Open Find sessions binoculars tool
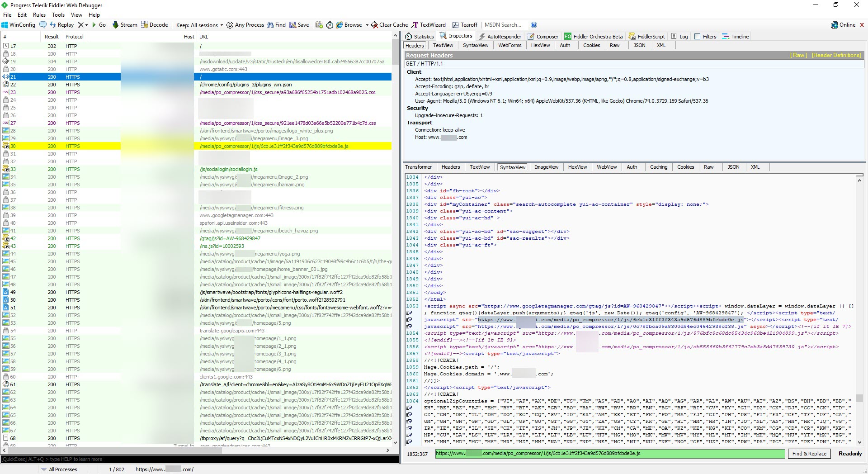This screenshot has width=868, height=474. point(276,25)
